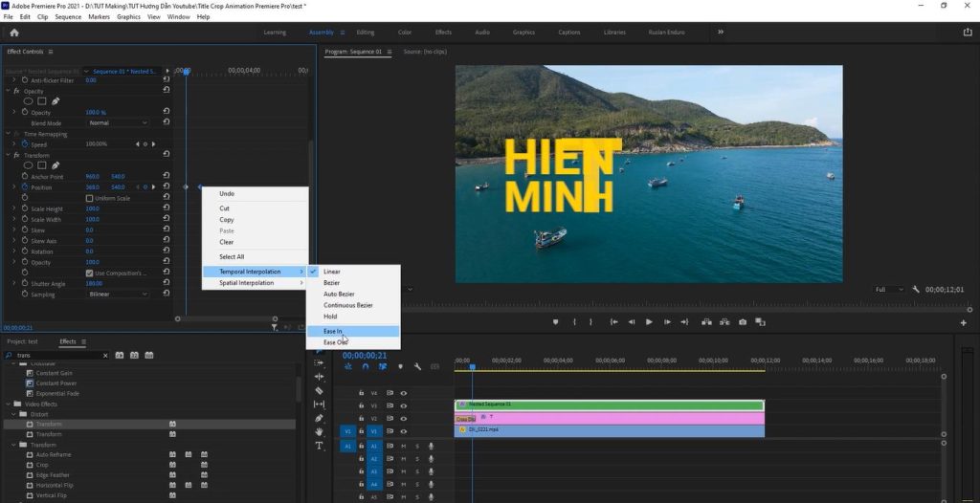980x503 pixels.
Task: Reset the Position parameter
Action: [167, 186]
